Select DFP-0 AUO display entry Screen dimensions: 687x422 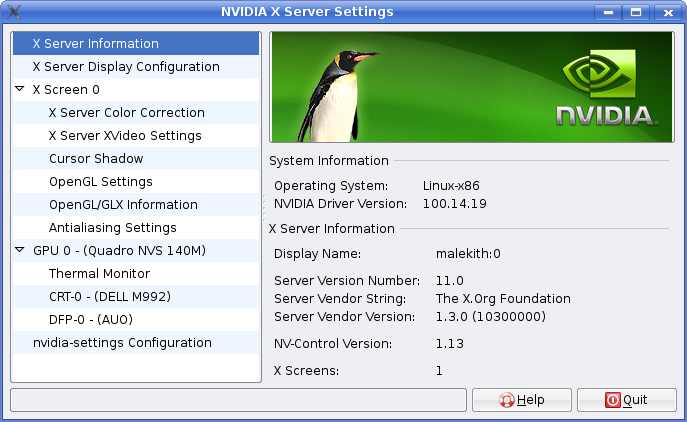[x=91, y=320]
